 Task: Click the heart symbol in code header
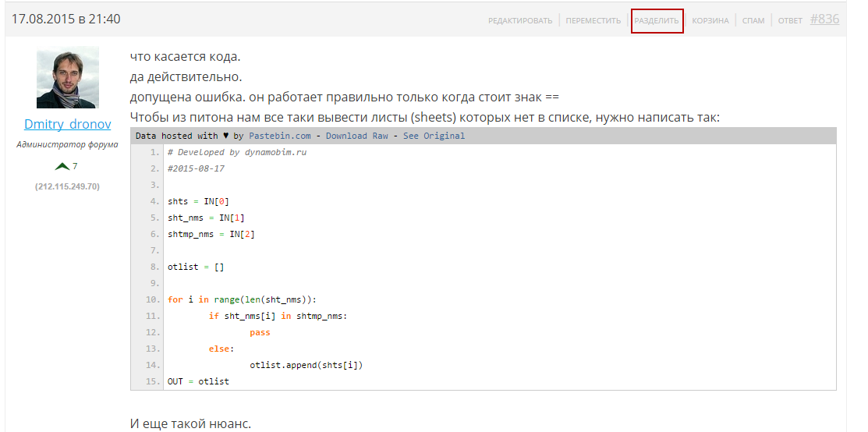[x=225, y=136]
